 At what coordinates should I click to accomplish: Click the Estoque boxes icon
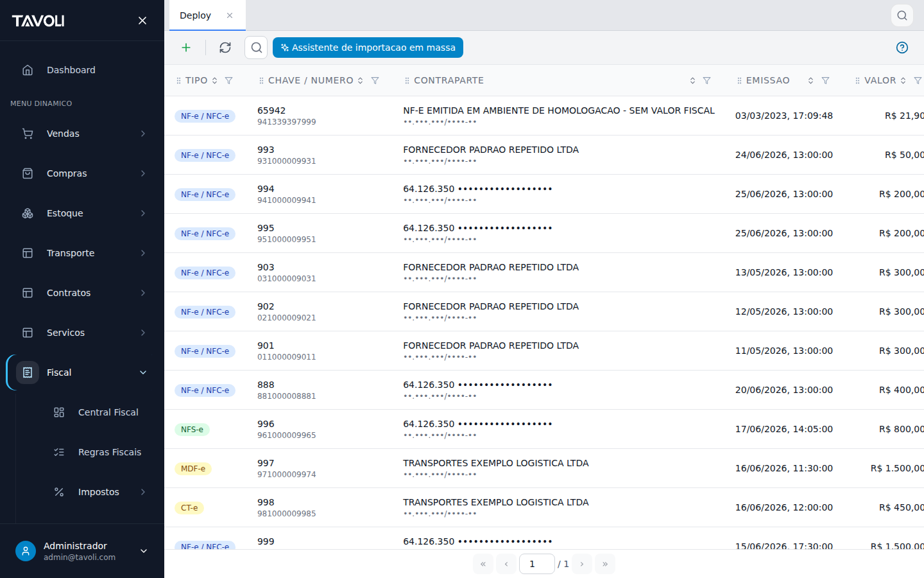[x=28, y=213]
